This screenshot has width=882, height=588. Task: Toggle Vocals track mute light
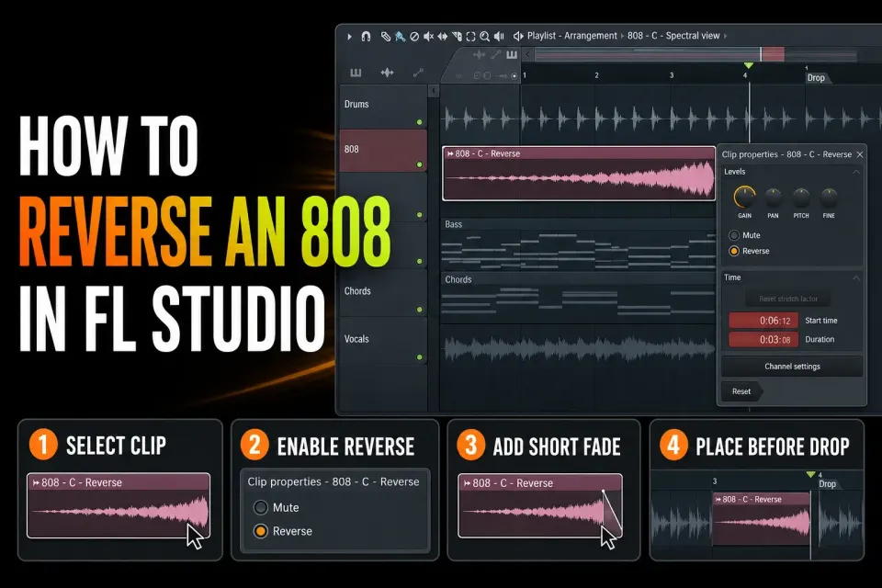(x=419, y=357)
